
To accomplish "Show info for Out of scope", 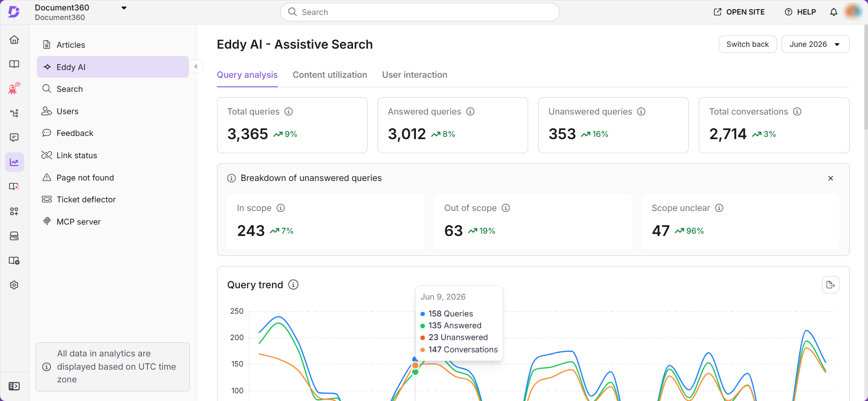I will click(x=506, y=208).
